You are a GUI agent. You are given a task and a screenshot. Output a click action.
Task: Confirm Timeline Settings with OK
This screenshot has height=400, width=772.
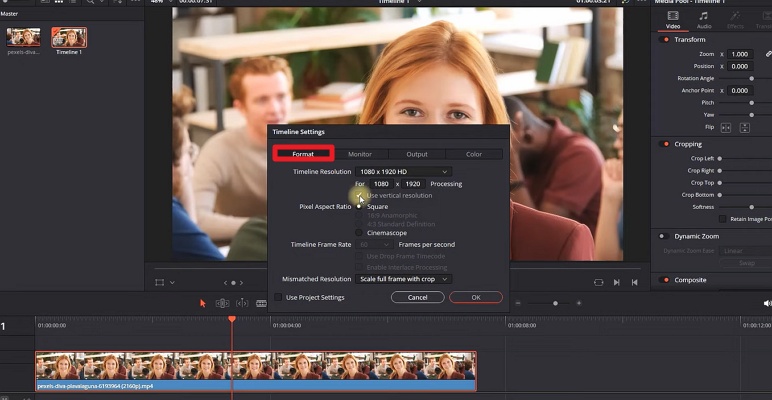coord(476,297)
